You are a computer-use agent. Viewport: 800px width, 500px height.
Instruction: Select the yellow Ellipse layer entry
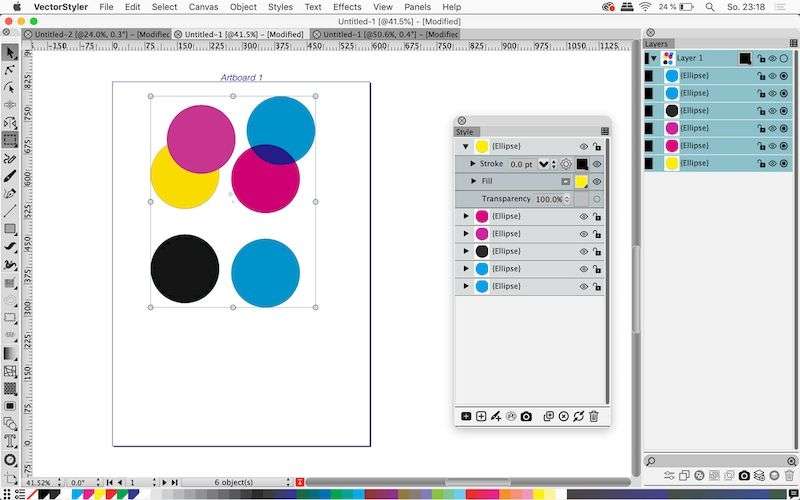pyautogui.click(x=717, y=163)
